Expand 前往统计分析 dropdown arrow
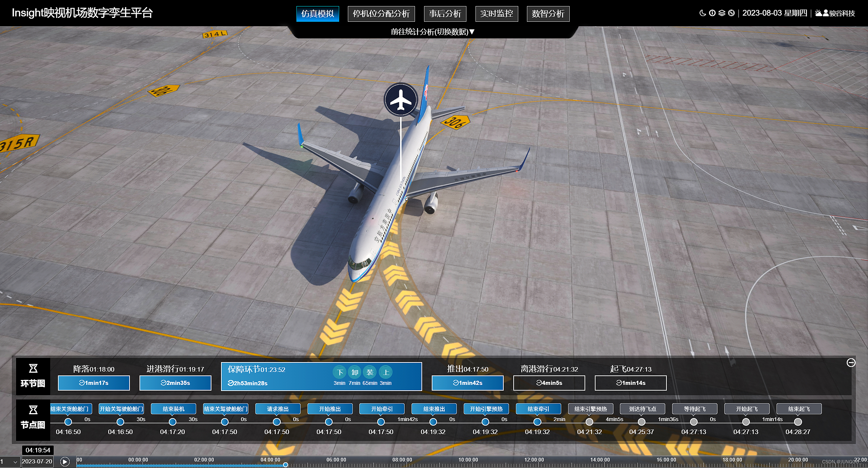868x468 pixels. (x=472, y=32)
